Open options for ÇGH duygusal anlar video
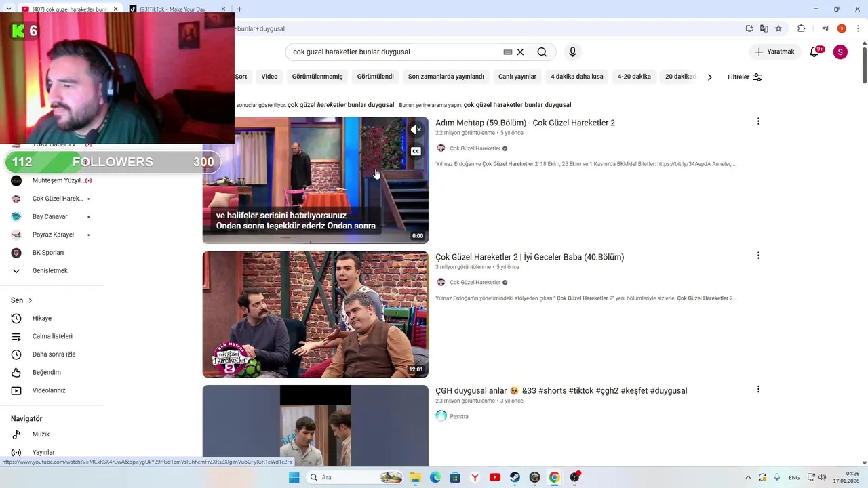The width and height of the screenshot is (868, 488). 758,389
